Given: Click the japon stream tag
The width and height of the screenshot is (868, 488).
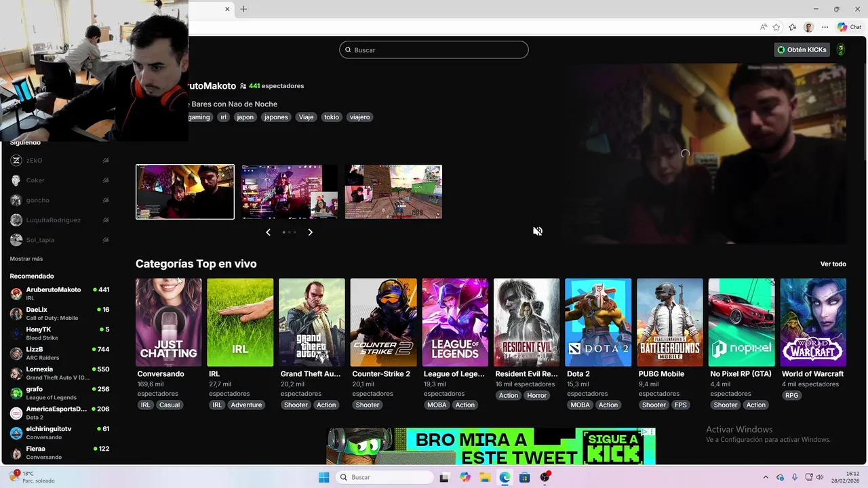Looking at the screenshot, I should [x=245, y=117].
